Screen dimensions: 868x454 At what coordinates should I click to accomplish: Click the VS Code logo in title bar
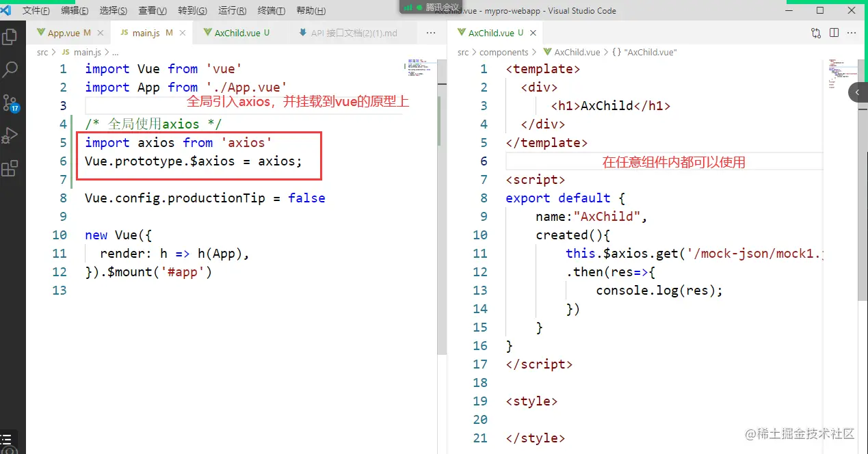point(6,10)
